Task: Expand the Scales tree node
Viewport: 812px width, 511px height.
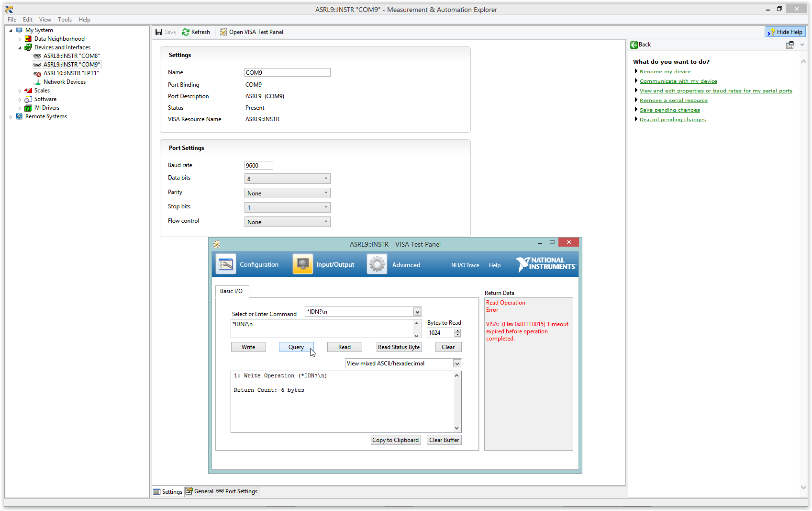Action: [x=20, y=91]
